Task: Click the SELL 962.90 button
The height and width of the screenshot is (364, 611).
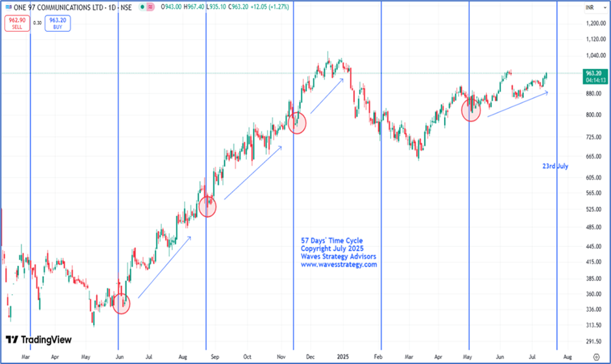Action: [17, 23]
